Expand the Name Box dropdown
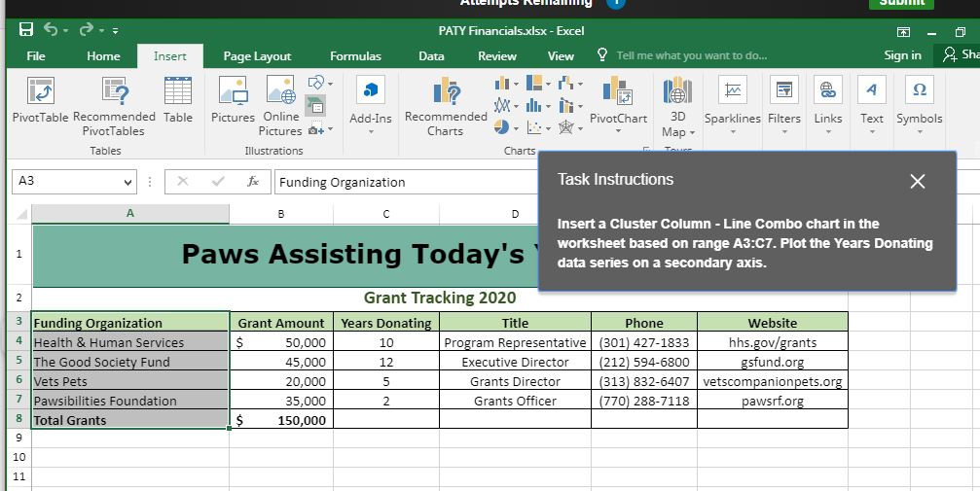The image size is (980, 491). point(127,182)
